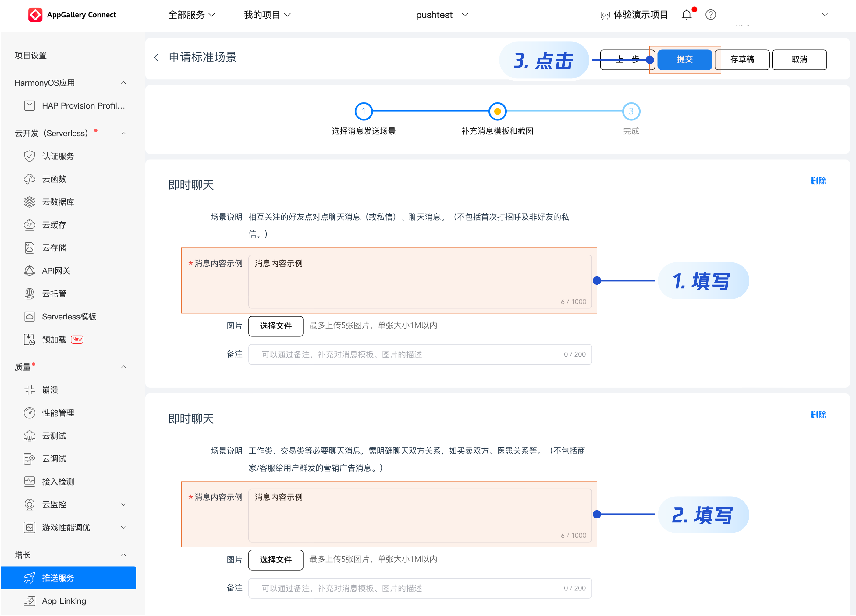Open HAP Provision Profile icon

coord(30,106)
